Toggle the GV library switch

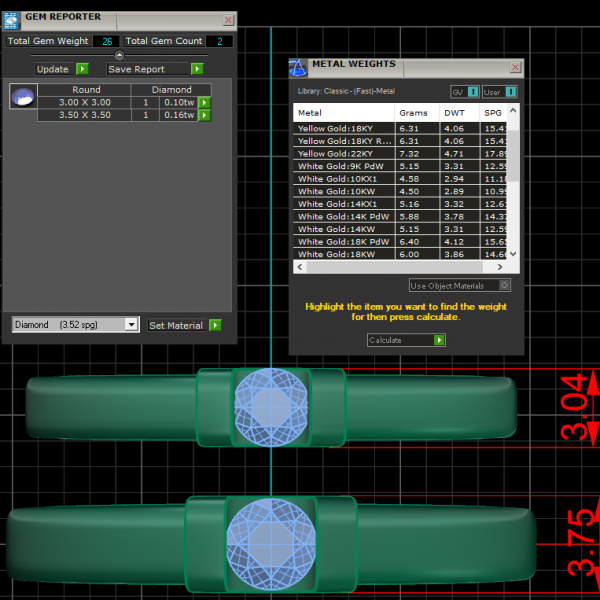(473, 92)
